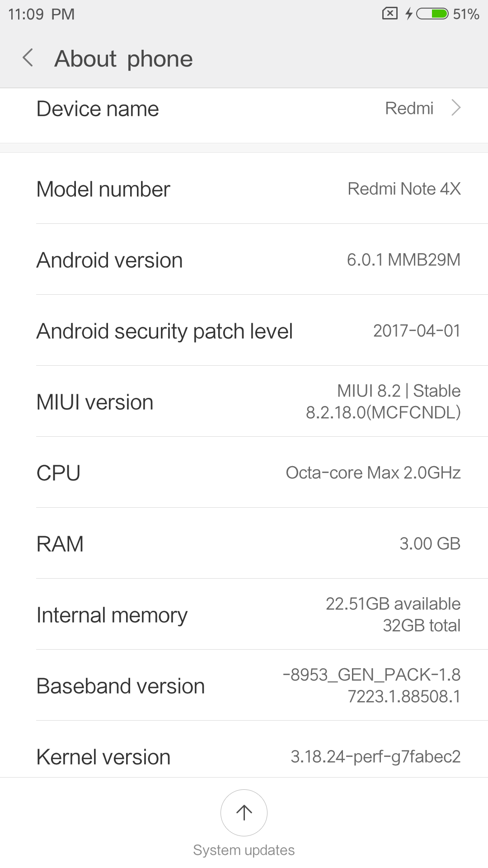Tap the charging bolt icon

point(408,14)
